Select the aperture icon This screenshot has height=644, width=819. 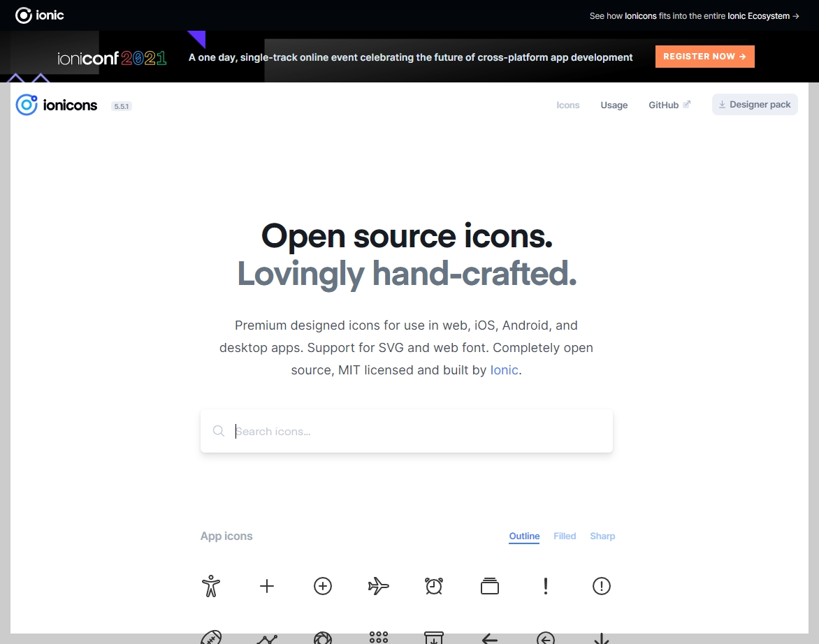pyautogui.click(x=323, y=638)
